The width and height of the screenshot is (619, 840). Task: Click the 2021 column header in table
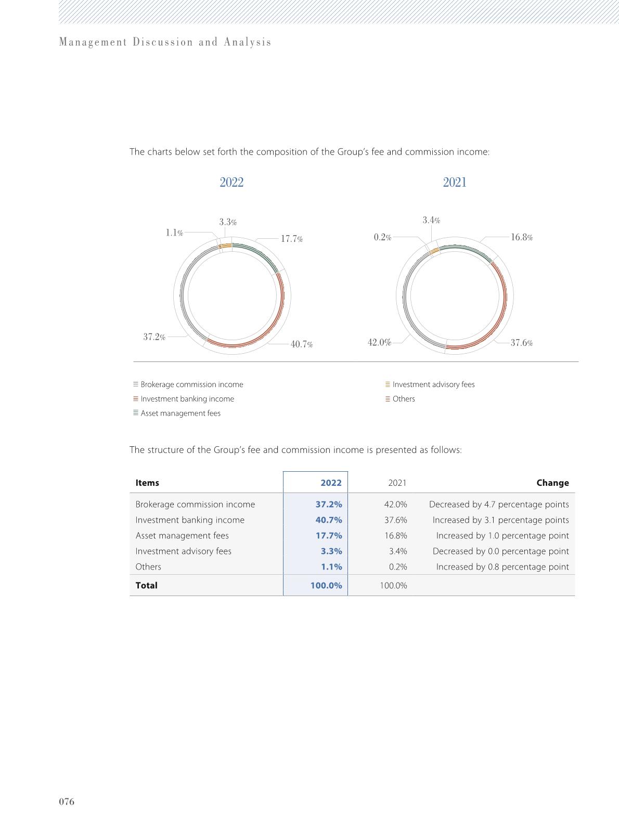pyautogui.click(x=397, y=483)
